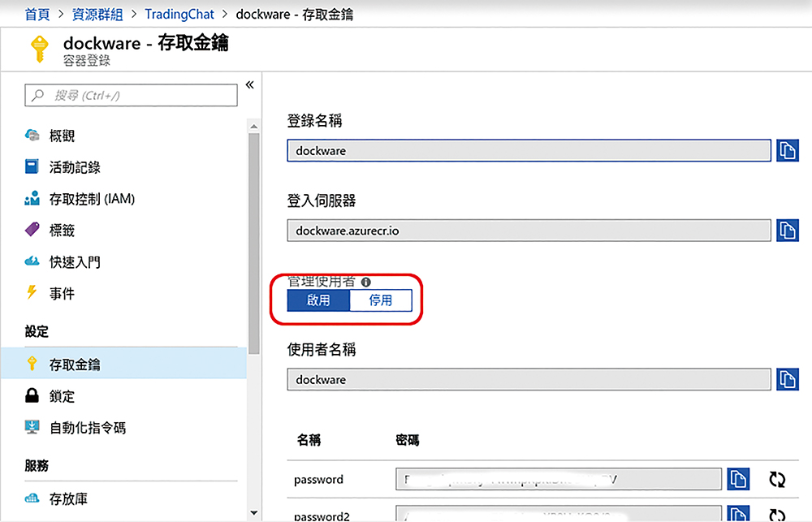Viewport: 812px width, 522px height.
Task: Disable admin user with 停用
Action: pos(381,300)
